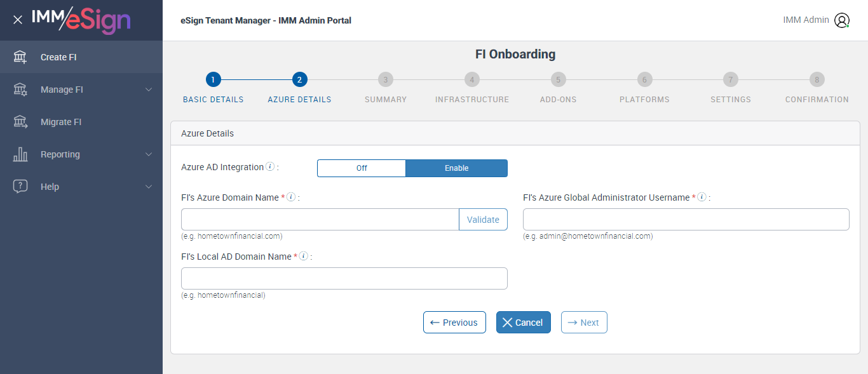Click step 3 circle in the wizard
The image size is (868, 374).
[386, 79]
